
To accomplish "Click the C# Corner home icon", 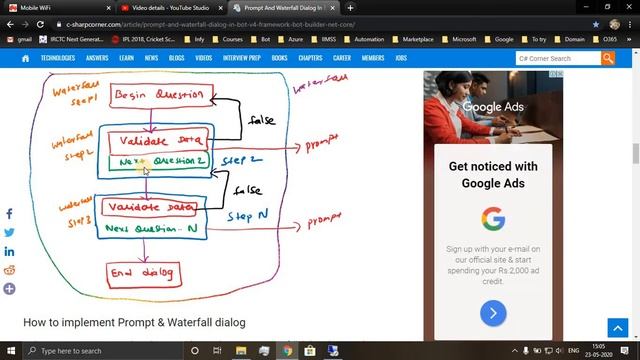I will (25, 58).
